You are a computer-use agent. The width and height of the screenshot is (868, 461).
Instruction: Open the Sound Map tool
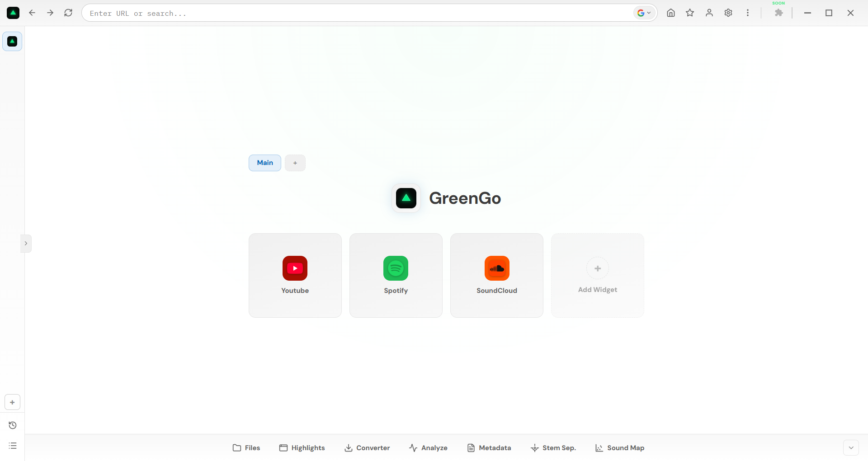pos(620,448)
